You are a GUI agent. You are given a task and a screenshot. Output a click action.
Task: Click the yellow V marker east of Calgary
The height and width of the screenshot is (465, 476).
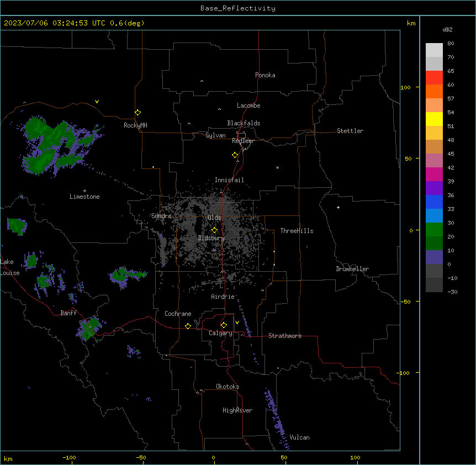click(237, 323)
